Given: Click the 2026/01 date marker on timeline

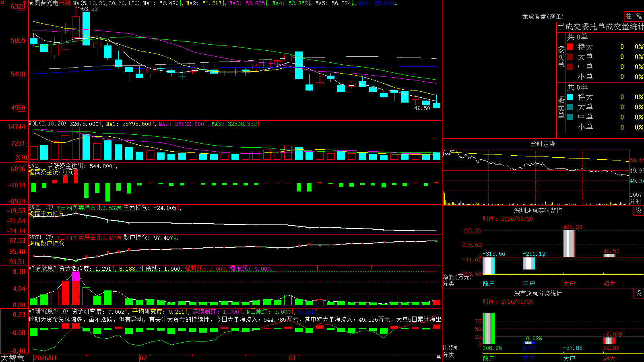Looking at the screenshot, I should click(x=45, y=358).
